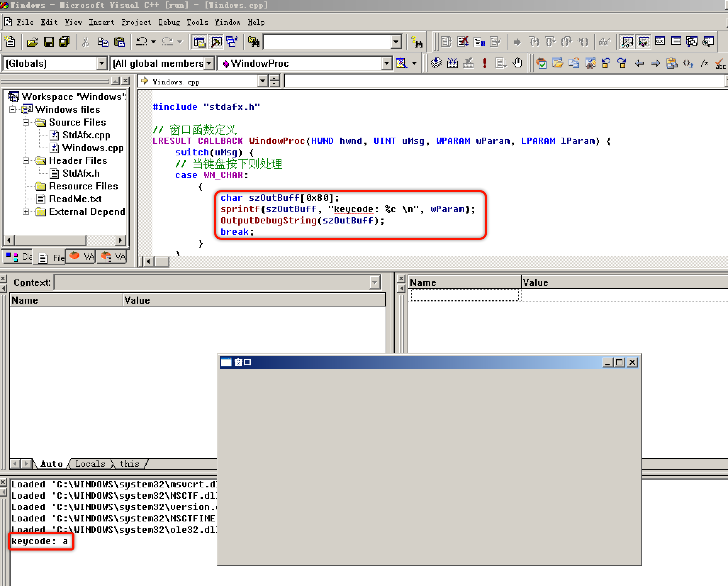
Task: Click the Undo arrow icon
Action: [142, 42]
